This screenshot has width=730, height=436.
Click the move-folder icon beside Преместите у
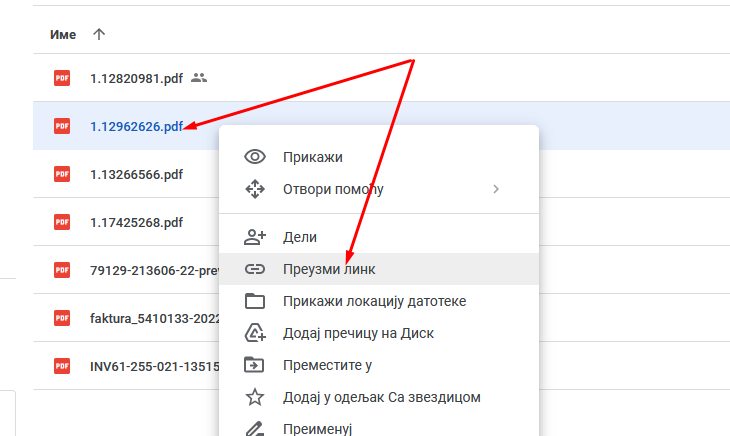[x=255, y=365]
